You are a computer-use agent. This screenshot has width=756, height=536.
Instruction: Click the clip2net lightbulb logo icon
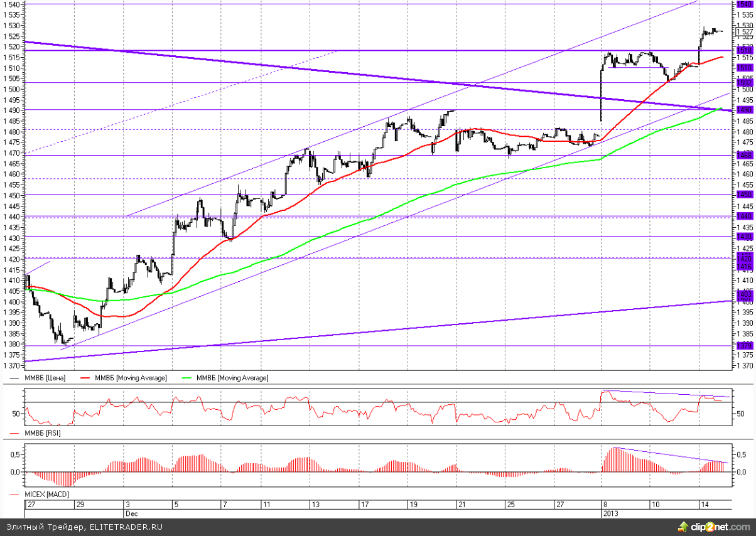[681, 525]
